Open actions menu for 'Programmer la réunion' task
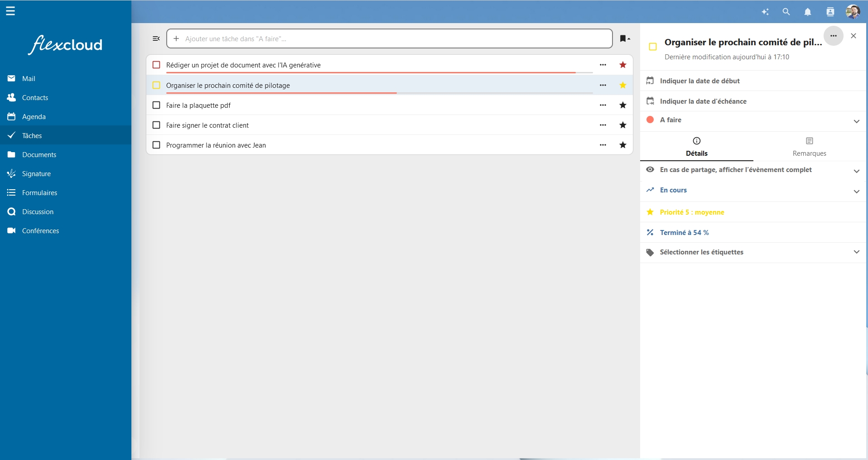The height and width of the screenshot is (460, 868). [603, 145]
